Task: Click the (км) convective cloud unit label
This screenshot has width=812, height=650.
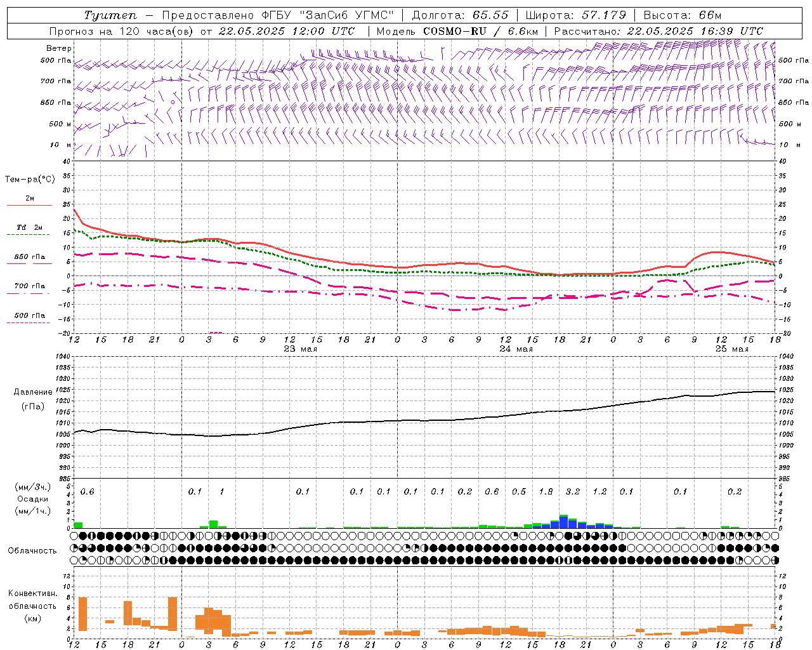Action: tap(32, 618)
